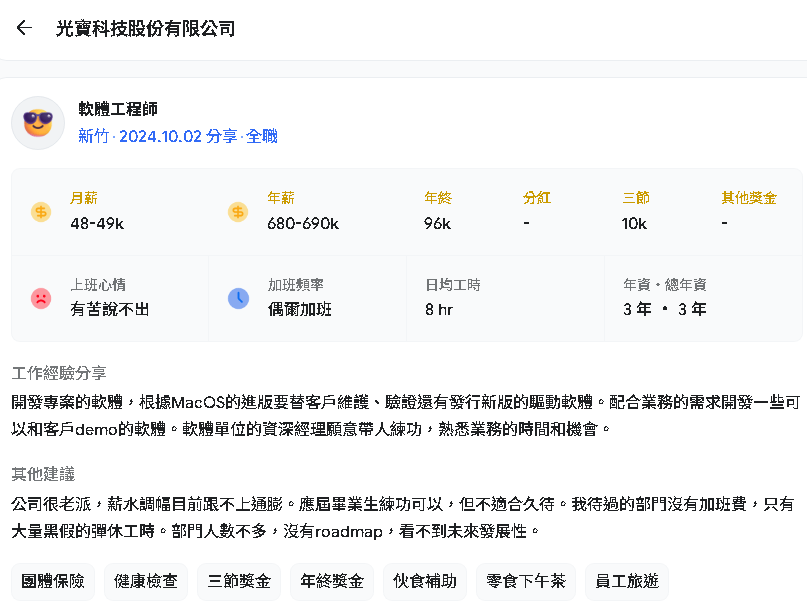Click the sunglasses emoji avatar

click(x=38, y=123)
